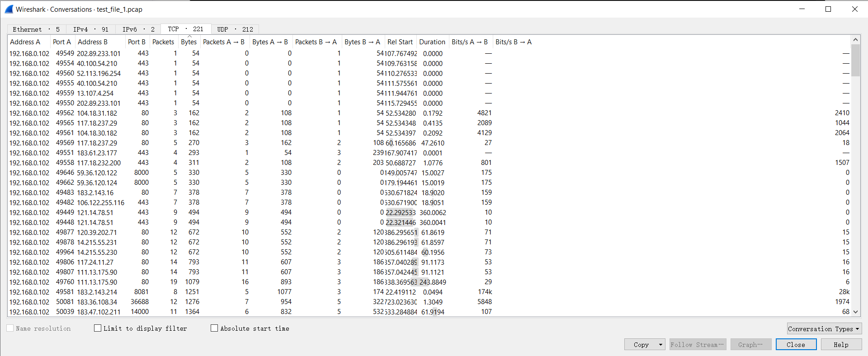Select row with address 104.18.30.182
868x356 pixels.
coord(429,133)
